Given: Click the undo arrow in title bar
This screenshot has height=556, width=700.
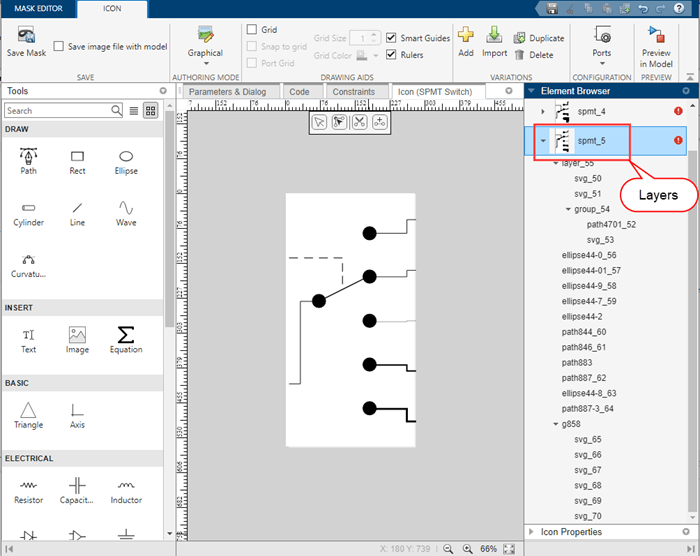Looking at the screenshot, I should click(x=643, y=8).
